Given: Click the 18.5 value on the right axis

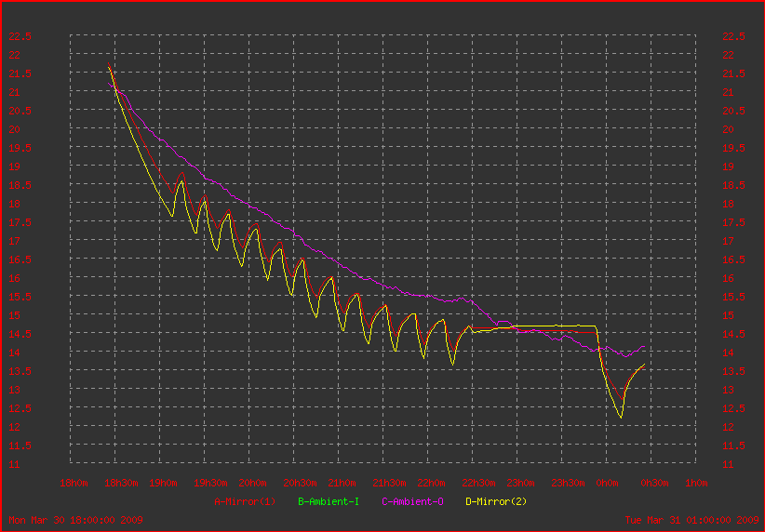Looking at the screenshot, I should coord(733,185).
